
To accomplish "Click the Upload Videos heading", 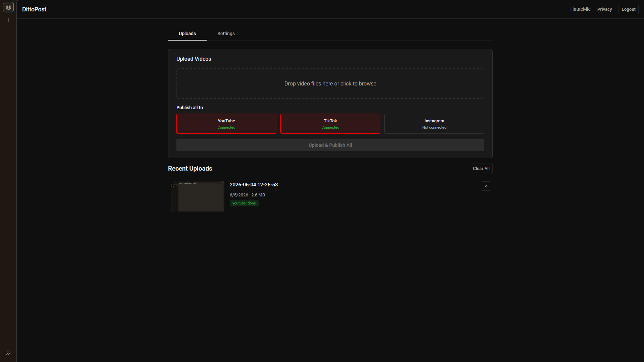I will (x=194, y=59).
